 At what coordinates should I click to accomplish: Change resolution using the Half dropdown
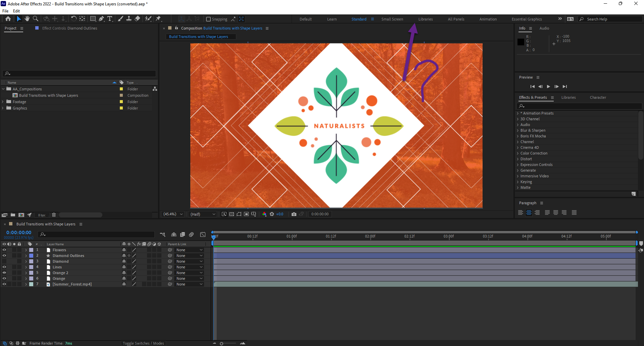tap(202, 214)
